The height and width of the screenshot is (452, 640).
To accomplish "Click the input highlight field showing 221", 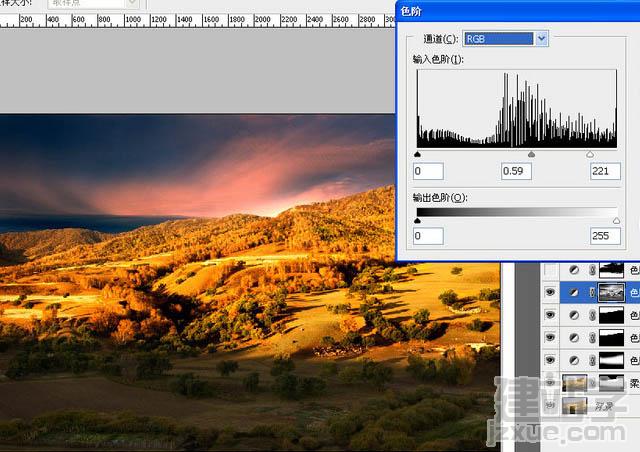I will click(x=605, y=171).
